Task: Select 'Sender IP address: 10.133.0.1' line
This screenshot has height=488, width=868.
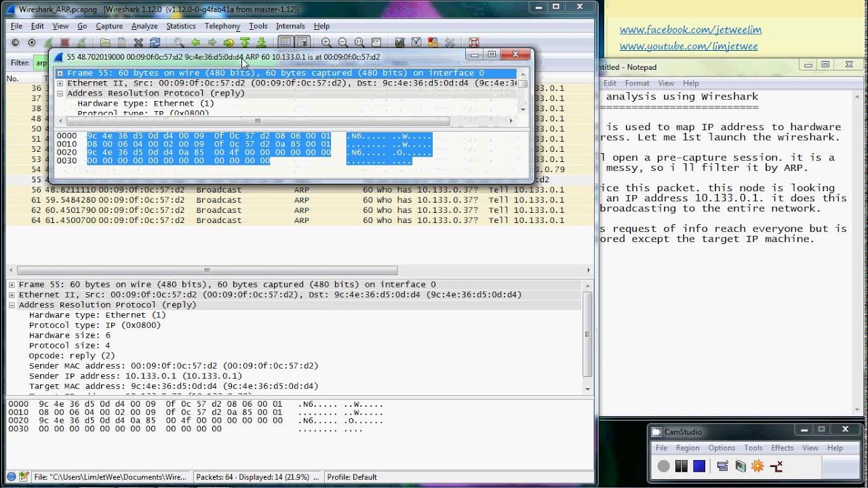Action: tap(136, 376)
